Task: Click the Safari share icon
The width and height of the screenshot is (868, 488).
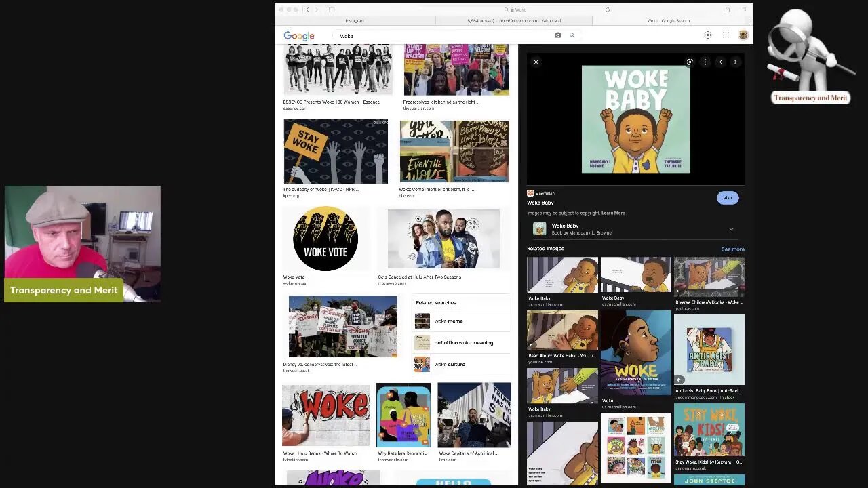Action: (x=727, y=9)
